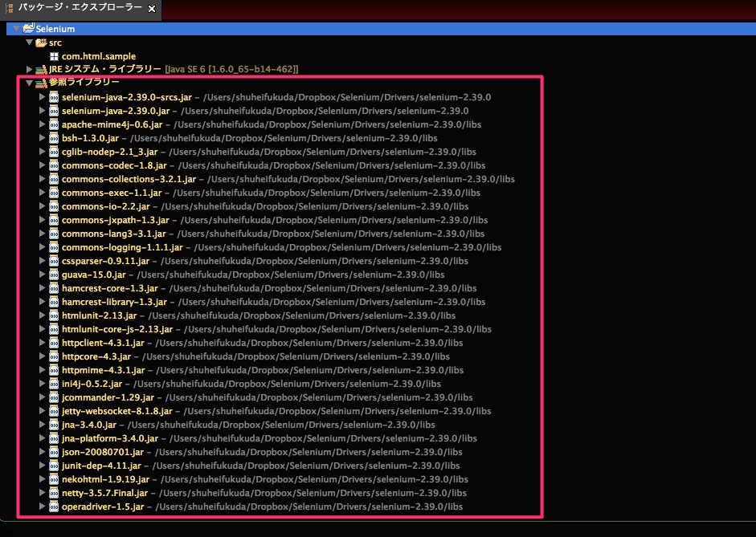Click the jar icon of hamcrest-library-1.3.jar
The width and height of the screenshot is (756, 537).
pos(54,302)
